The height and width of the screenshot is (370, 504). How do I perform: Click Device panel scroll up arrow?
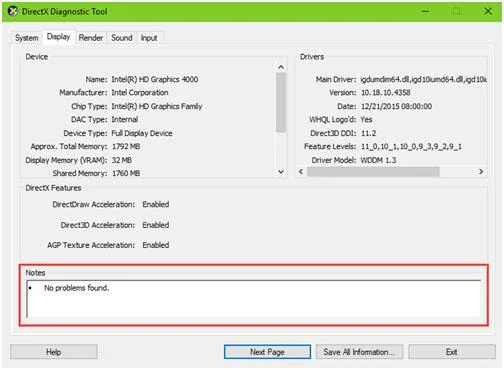coord(281,67)
